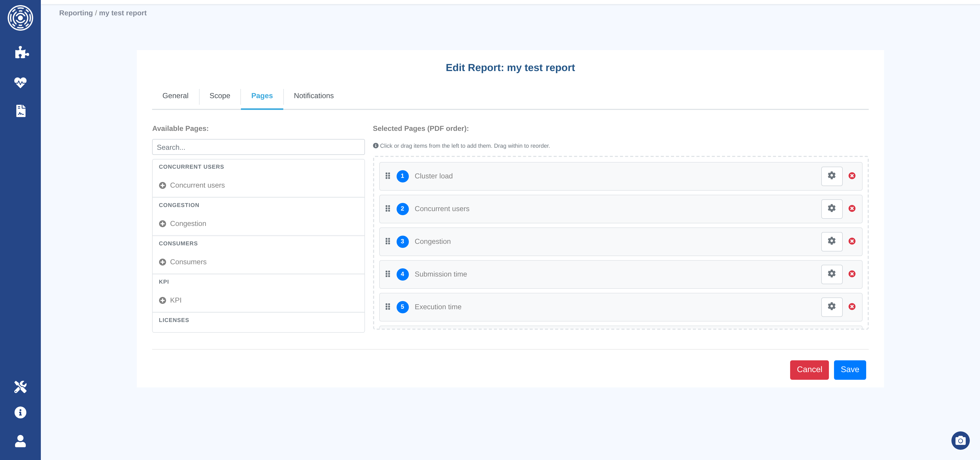This screenshot has width=980, height=460.
Task: Remove Execution time page with red X
Action: tap(852, 307)
